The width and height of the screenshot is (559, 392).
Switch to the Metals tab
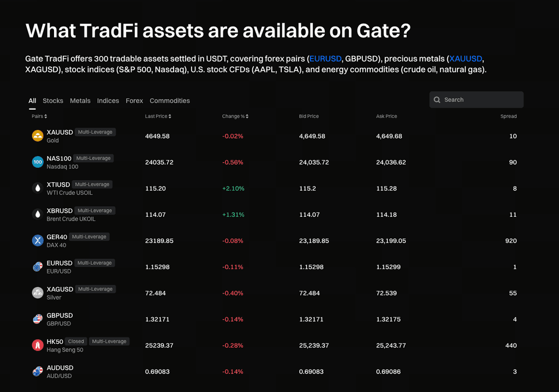(80, 101)
